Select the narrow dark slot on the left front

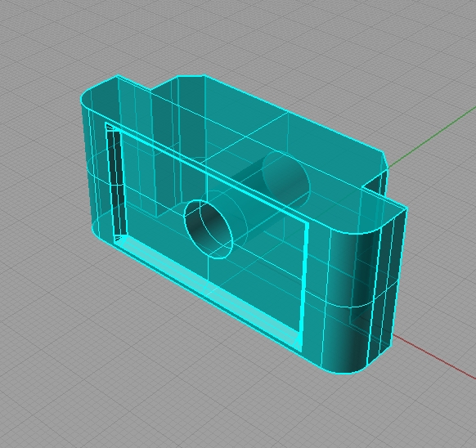pyautogui.click(x=116, y=184)
